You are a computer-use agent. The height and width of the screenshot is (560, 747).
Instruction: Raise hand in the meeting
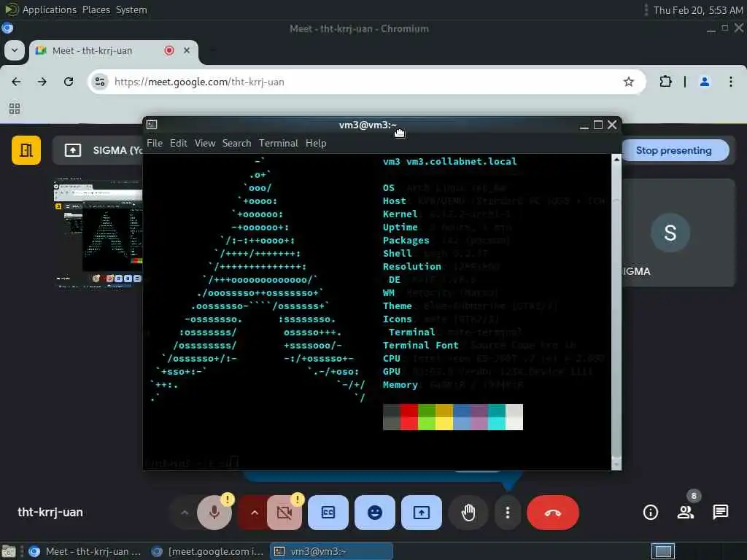pos(468,513)
